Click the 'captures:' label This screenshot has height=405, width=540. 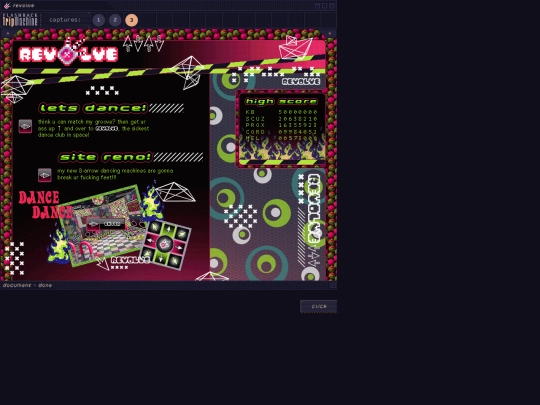coord(65,20)
